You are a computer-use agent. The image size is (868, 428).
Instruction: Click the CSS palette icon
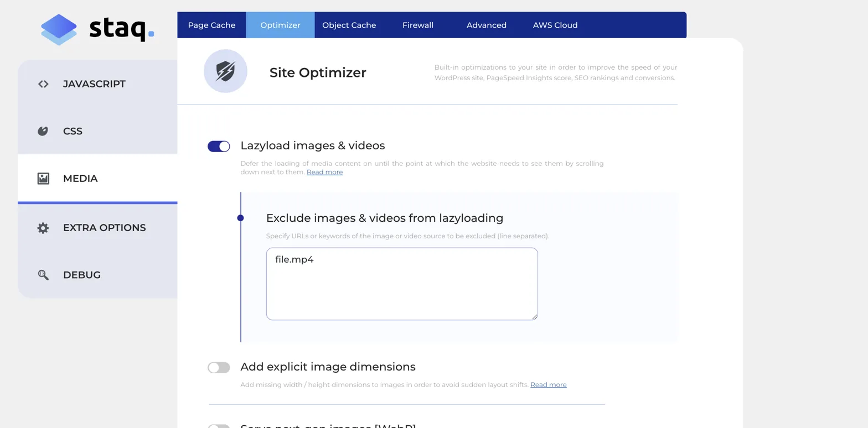click(x=43, y=131)
